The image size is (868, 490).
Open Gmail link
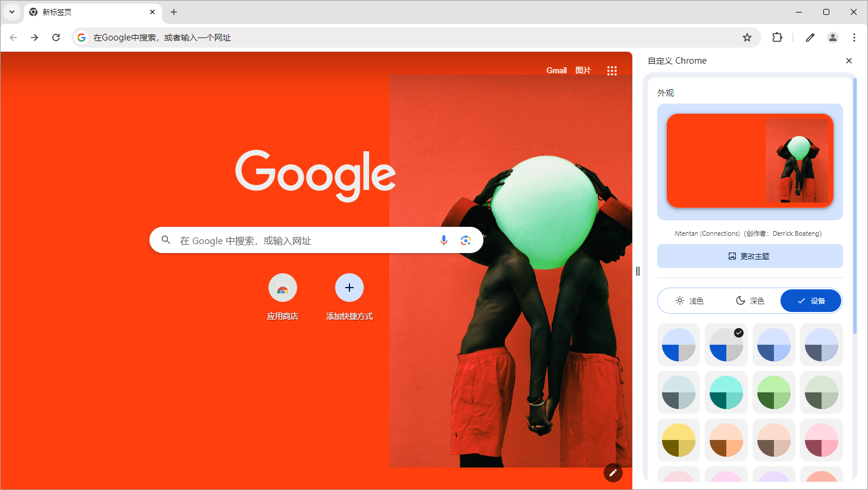(x=557, y=70)
